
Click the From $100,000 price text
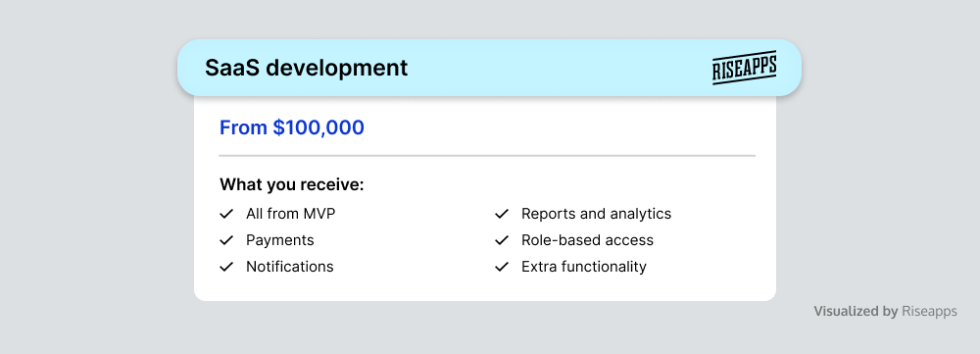tap(292, 127)
